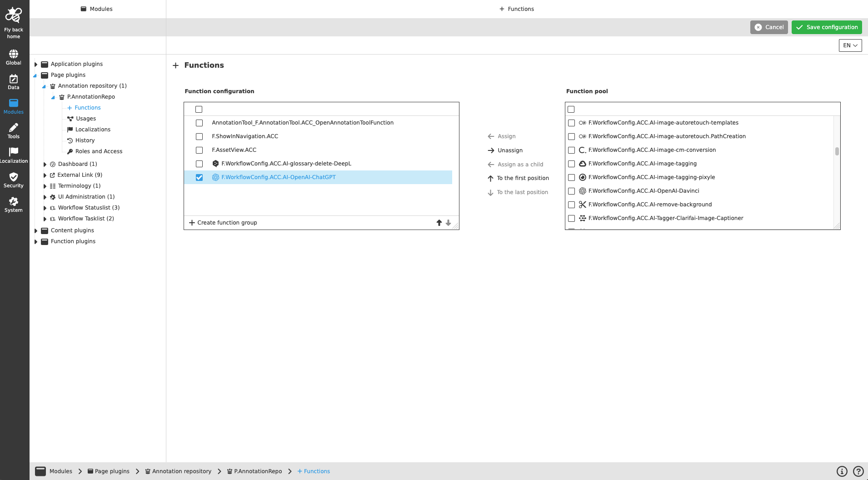Open the info icon in bottom right
The width and height of the screenshot is (868, 480).
[x=842, y=471]
